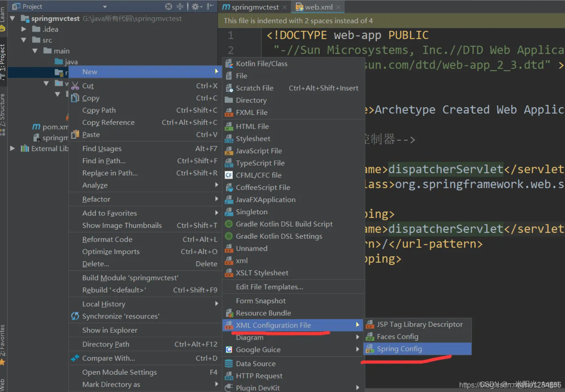This screenshot has width=565, height=392.
Task: Click the HTTP Request API icon
Action: [x=229, y=376]
